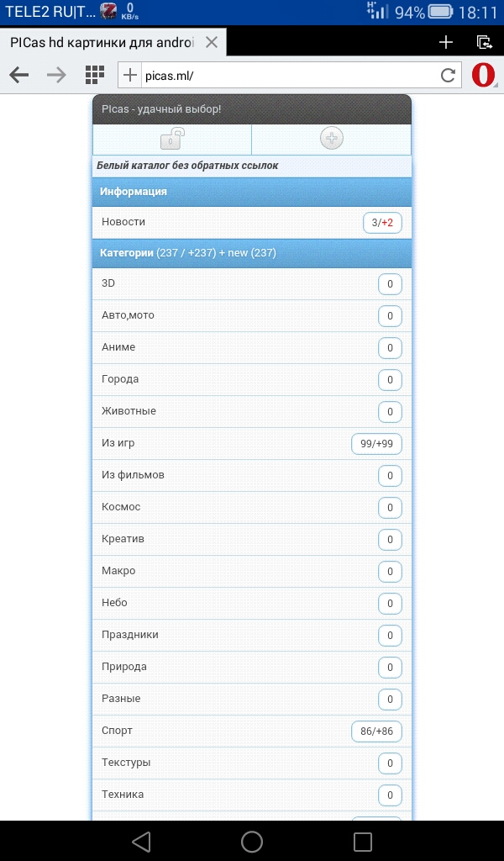Tap the browser back arrow

19,76
